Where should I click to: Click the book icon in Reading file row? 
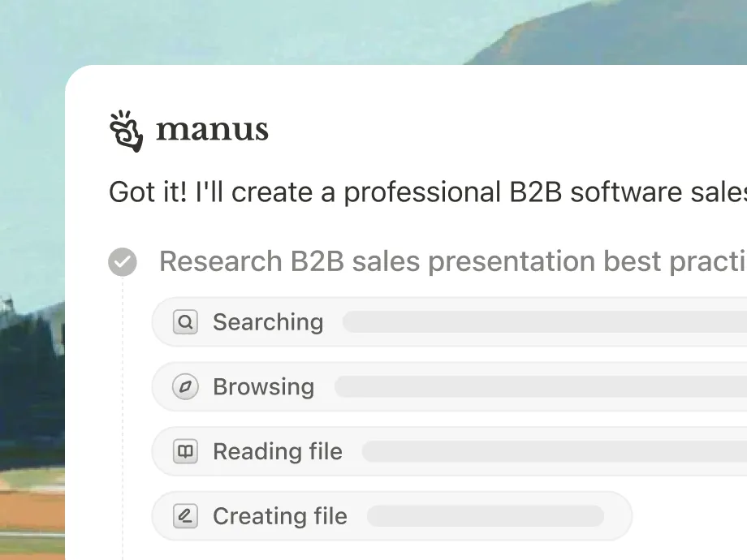186,451
